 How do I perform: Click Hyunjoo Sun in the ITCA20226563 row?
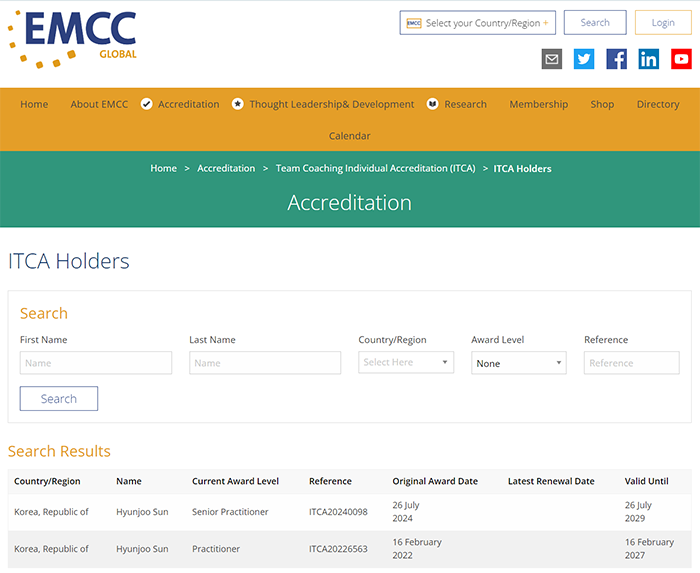pyautogui.click(x=142, y=549)
